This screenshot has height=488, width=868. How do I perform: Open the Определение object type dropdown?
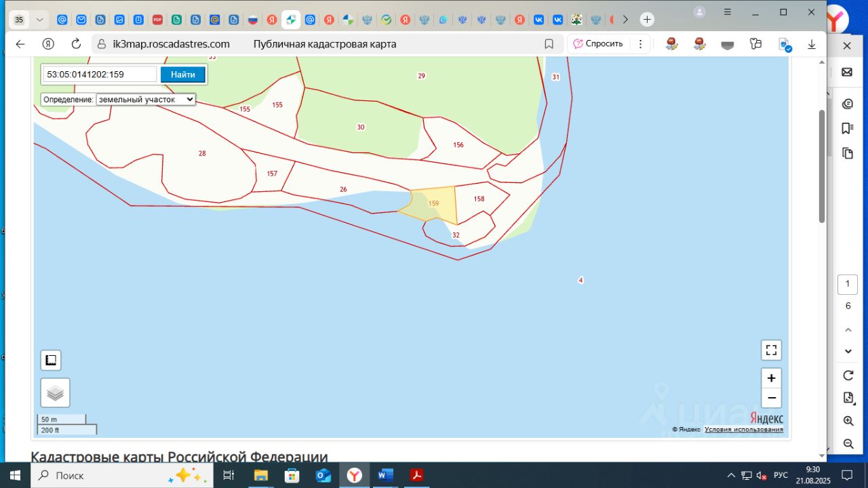coord(146,99)
